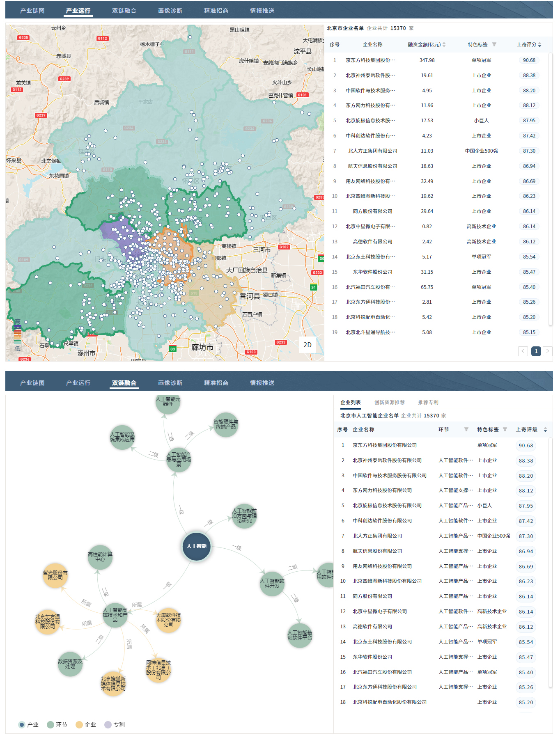Click 东华软件股份公司 in top table
Image resolution: width=560 pixels, height=742 pixels.
[x=373, y=272]
